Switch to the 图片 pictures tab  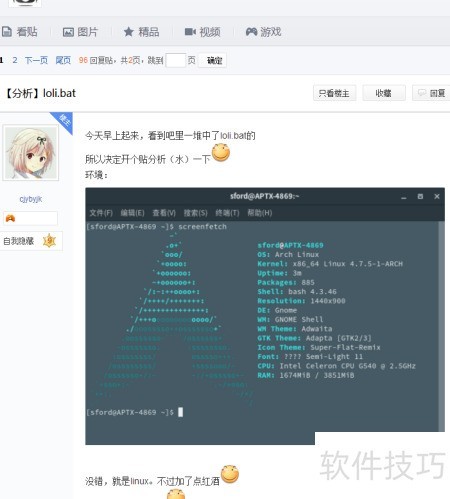pos(80,32)
